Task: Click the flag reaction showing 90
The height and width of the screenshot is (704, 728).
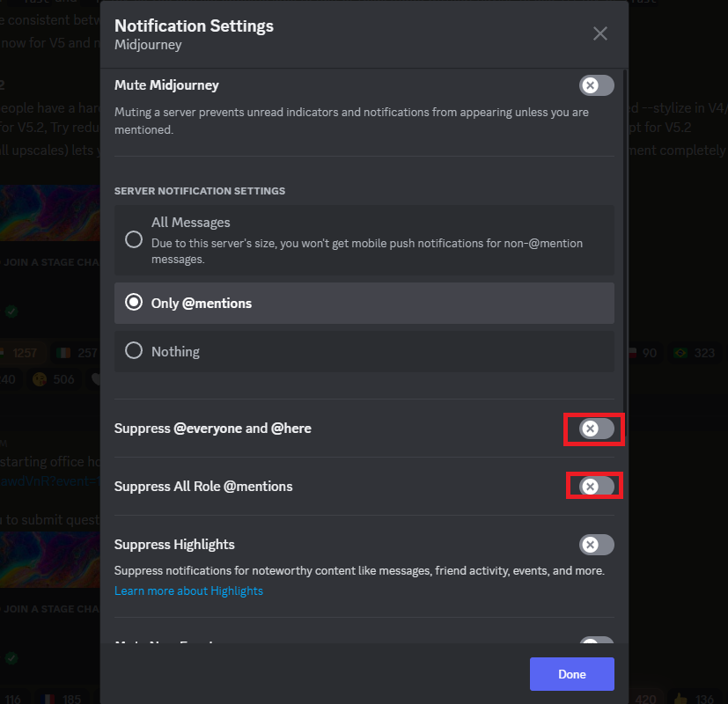Action: tap(643, 353)
